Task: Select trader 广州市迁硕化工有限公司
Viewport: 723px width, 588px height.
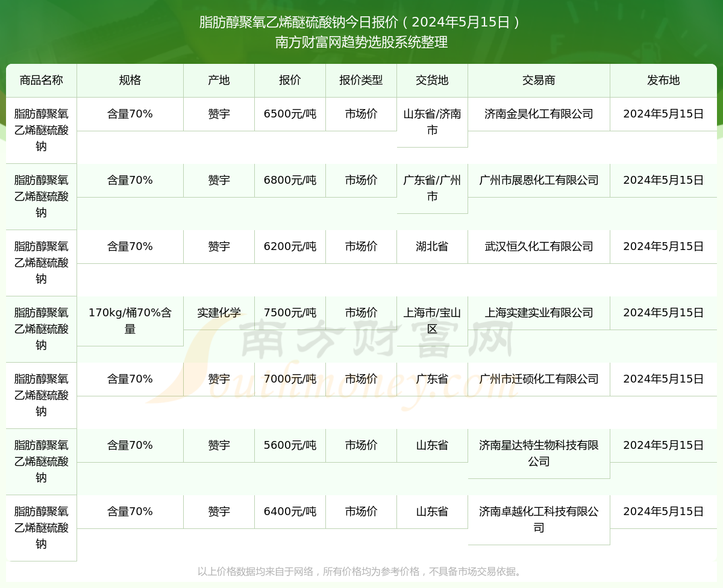Action: coord(539,379)
